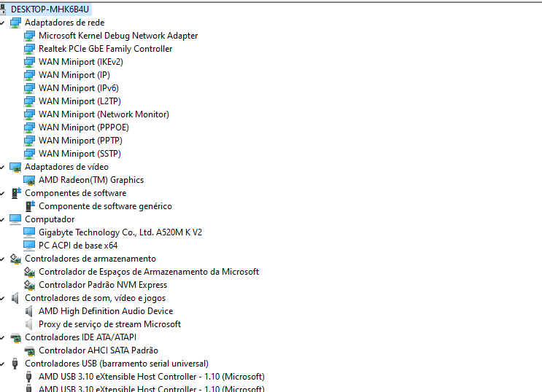Select Controladores de som, vídeo e jogos label
The width and height of the screenshot is (542, 392).
pos(96,298)
